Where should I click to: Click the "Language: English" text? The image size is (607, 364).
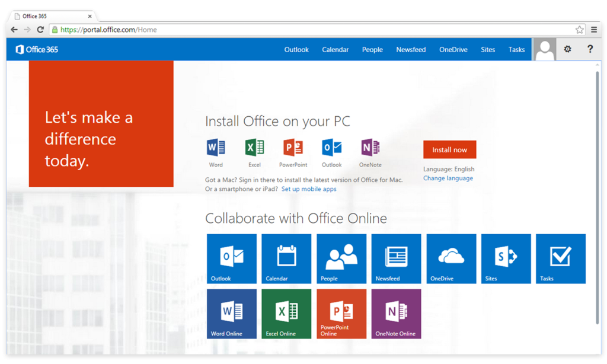click(x=449, y=169)
